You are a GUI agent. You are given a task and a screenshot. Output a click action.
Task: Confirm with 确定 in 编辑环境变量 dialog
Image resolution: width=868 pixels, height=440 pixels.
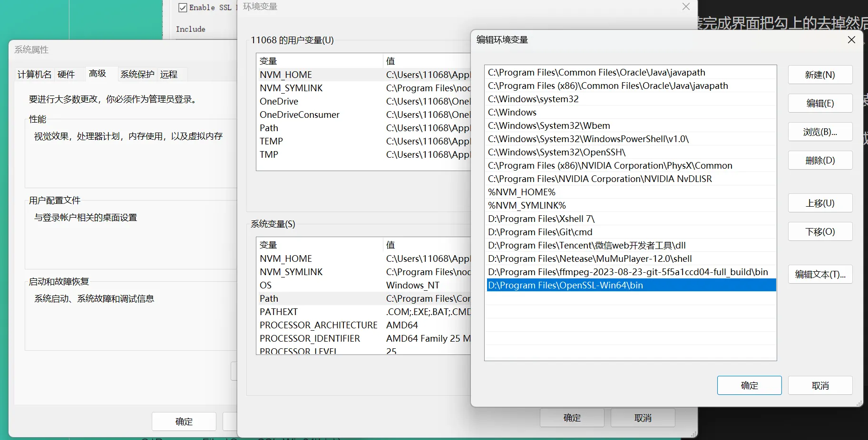[x=749, y=385]
